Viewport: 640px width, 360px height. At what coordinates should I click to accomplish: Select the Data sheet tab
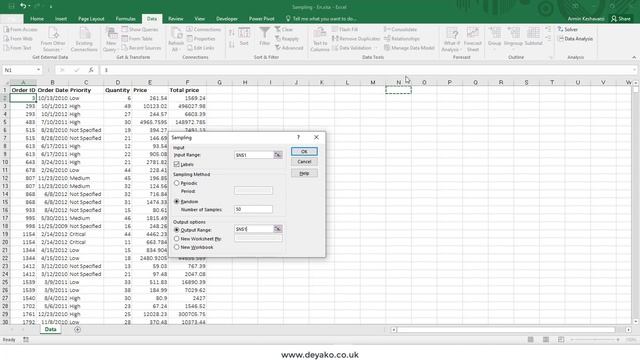pos(50,329)
